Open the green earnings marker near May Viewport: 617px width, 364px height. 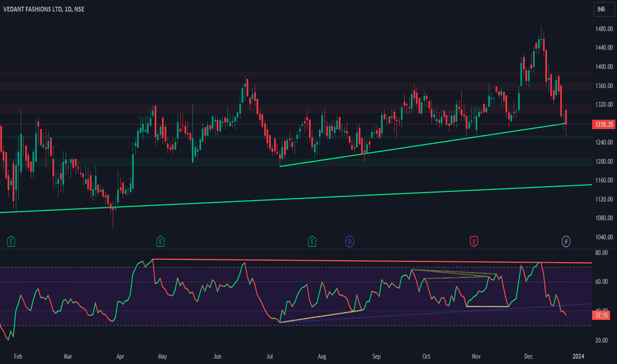(x=160, y=241)
